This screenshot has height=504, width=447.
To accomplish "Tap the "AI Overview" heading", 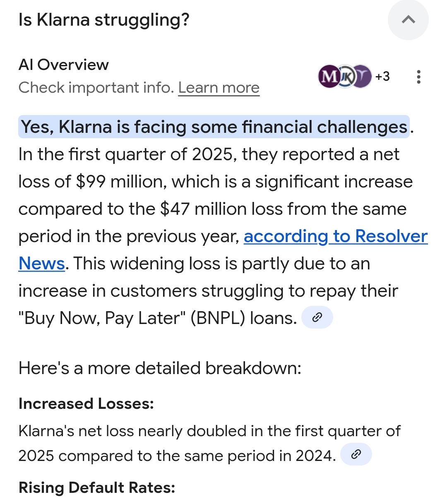I will (x=64, y=65).
